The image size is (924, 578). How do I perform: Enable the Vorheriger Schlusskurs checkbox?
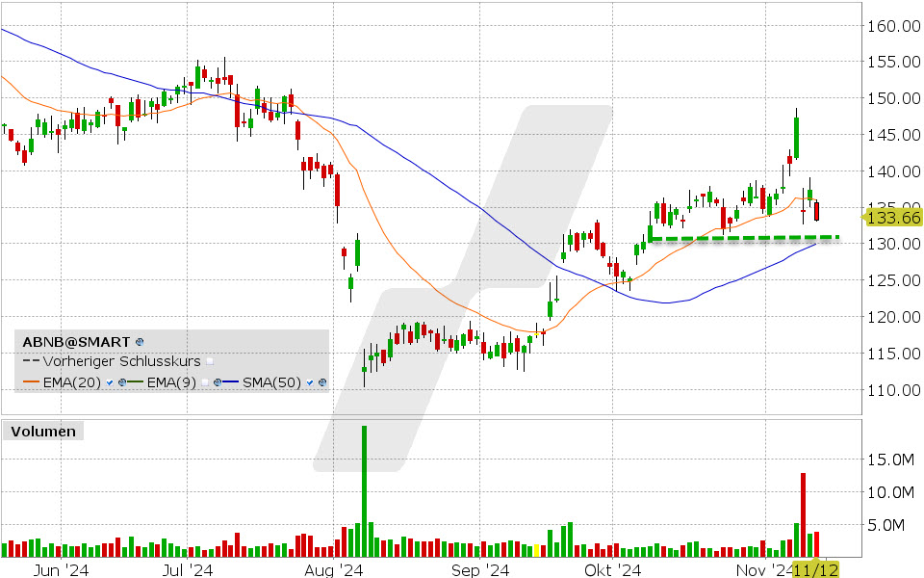click(210, 361)
